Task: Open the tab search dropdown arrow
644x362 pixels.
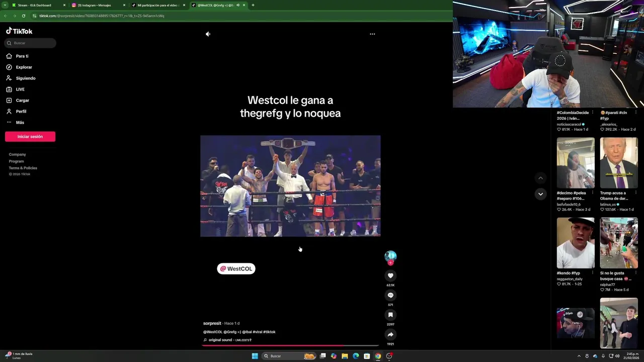Action: click(x=5, y=5)
